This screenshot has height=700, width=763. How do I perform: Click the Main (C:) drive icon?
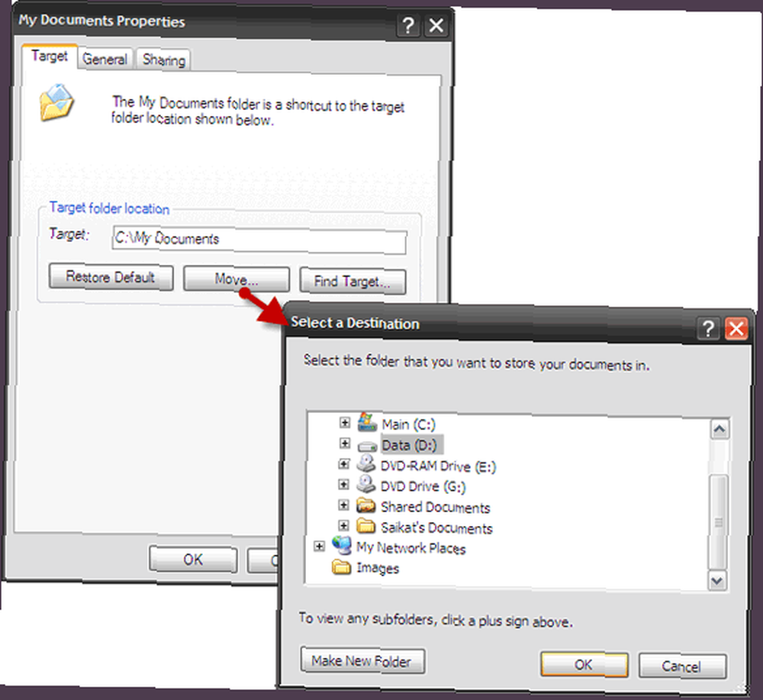pos(367,423)
